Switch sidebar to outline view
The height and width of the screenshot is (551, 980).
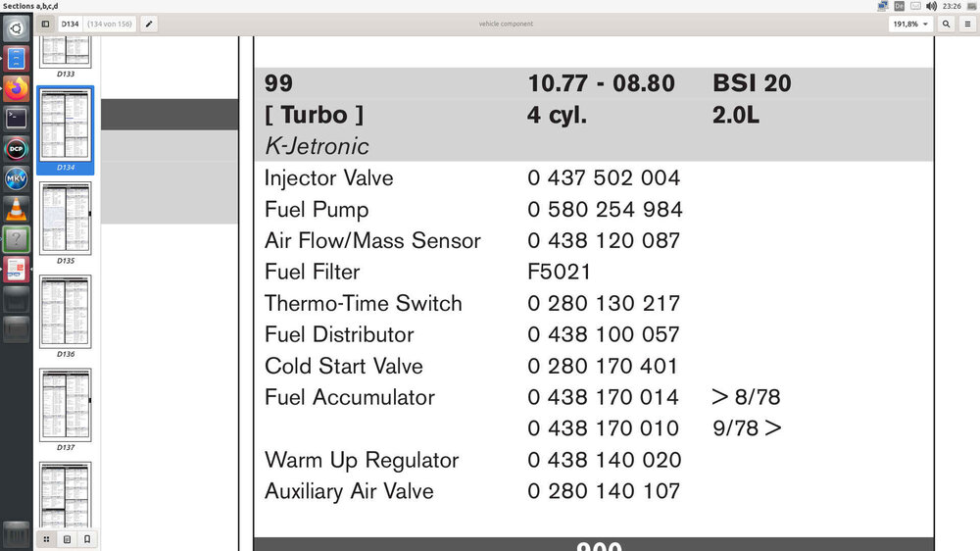click(x=67, y=538)
